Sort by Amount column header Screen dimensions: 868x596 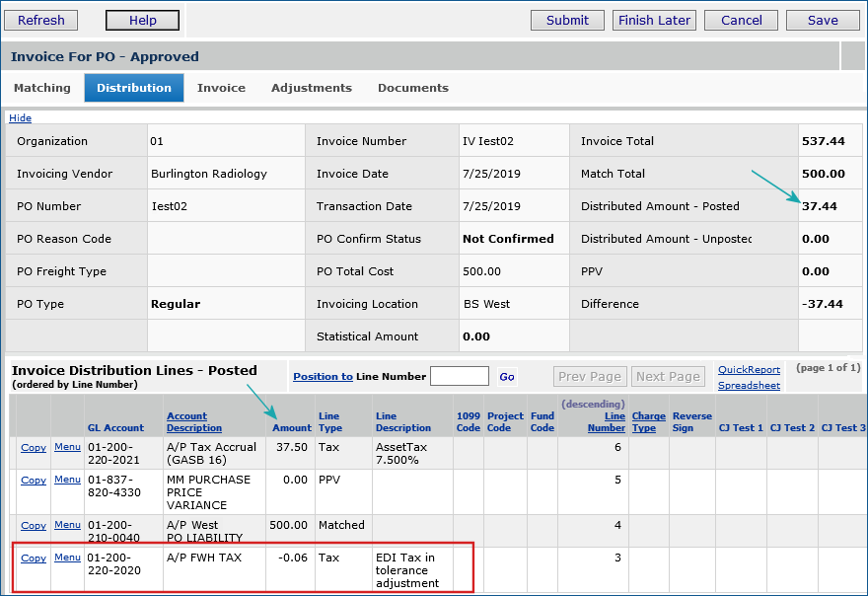click(x=291, y=428)
